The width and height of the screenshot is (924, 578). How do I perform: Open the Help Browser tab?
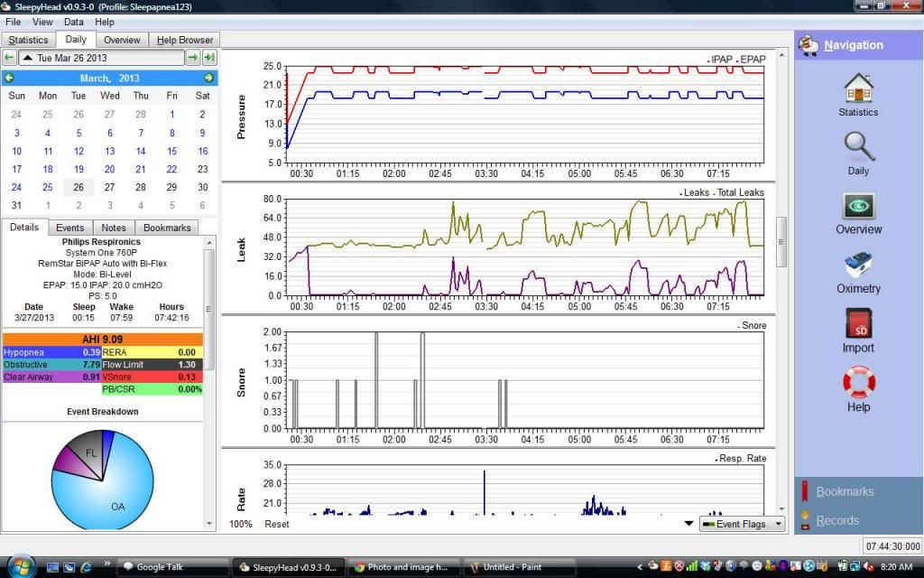pyautogui.click(x=184, y=40)
